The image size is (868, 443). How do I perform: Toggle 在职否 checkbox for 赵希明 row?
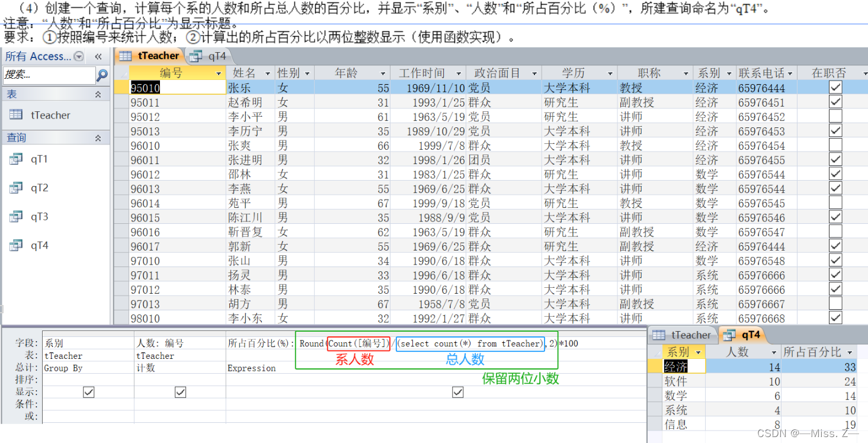[835, 102]
